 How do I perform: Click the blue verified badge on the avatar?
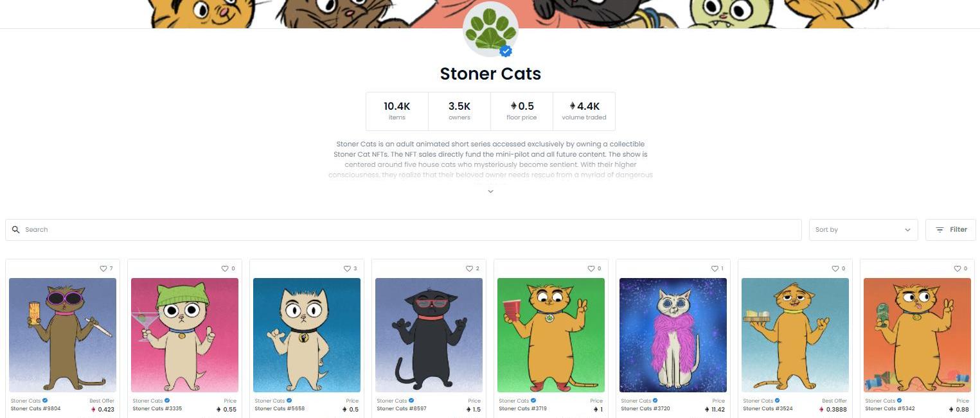[x=506, y=51]
